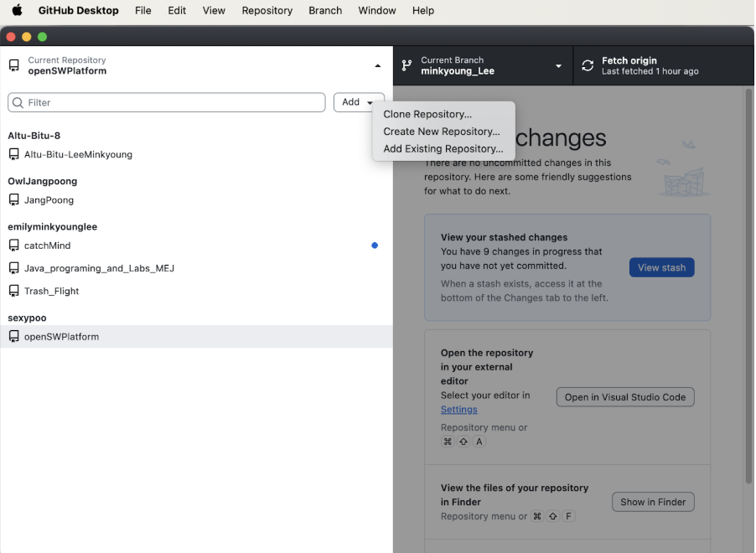Click the minkyoung_Lee branch name
This screenshot has width=756, height=553.
(458, 71)
